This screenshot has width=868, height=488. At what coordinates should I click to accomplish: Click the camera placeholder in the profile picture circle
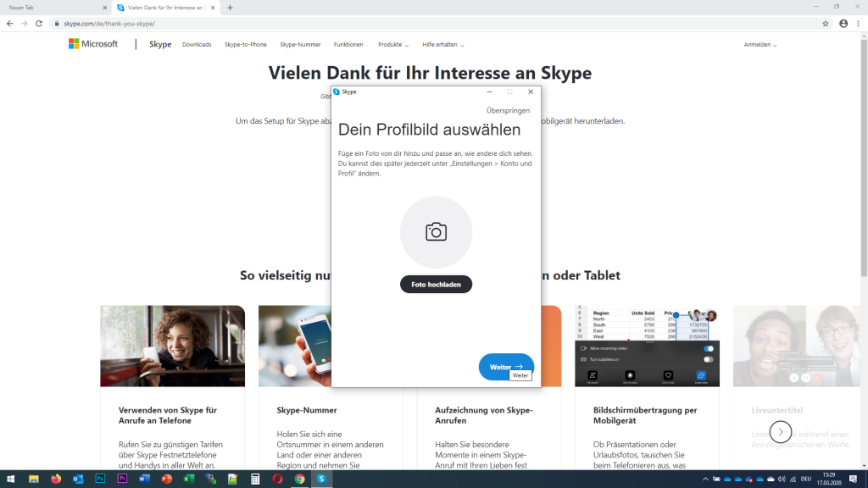pyautogui.click(x=437, y=232)
